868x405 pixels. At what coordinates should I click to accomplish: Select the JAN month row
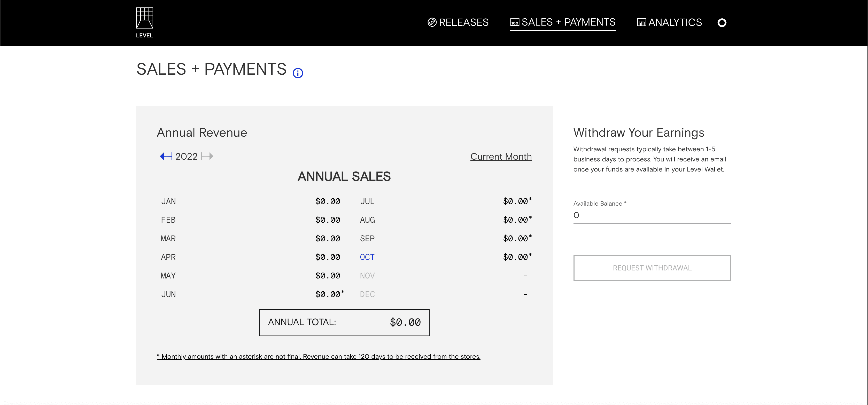pyautogui.click(x=168, y=201)
